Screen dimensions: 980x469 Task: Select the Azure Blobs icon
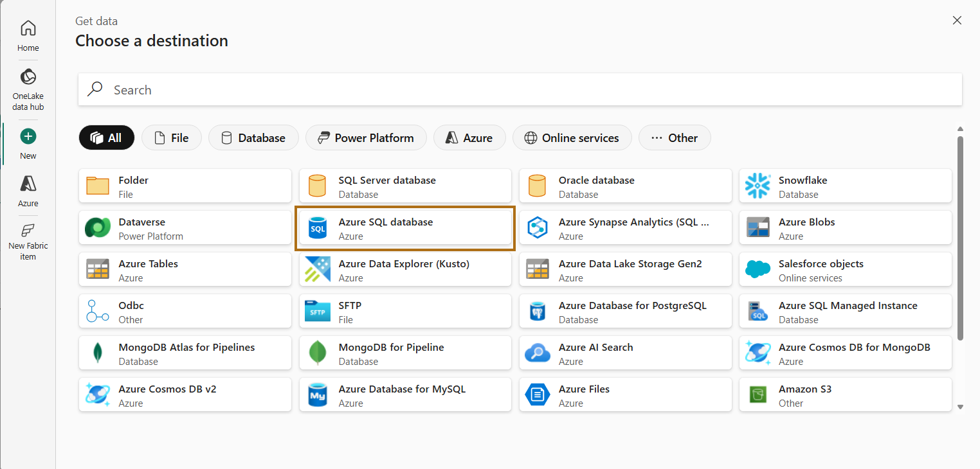pyautogui.click(x=758, y=228)
